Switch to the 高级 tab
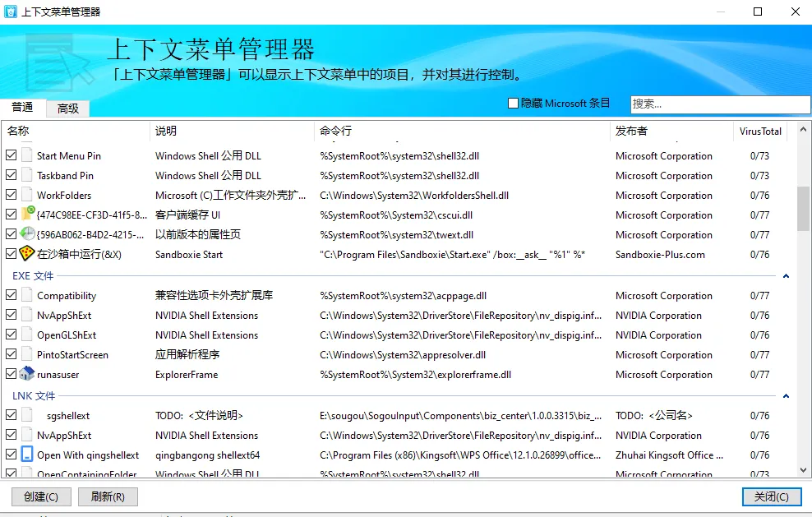This screenshot has height=517, width=812. pyautogui.click(x=68, y=108)
